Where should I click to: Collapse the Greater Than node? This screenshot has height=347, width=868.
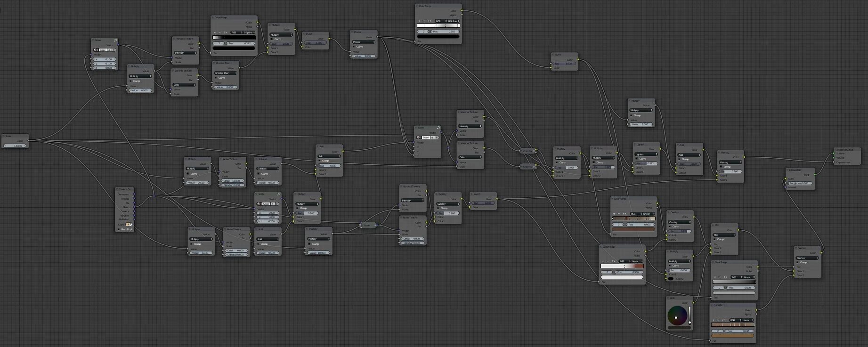click(214, 63)
